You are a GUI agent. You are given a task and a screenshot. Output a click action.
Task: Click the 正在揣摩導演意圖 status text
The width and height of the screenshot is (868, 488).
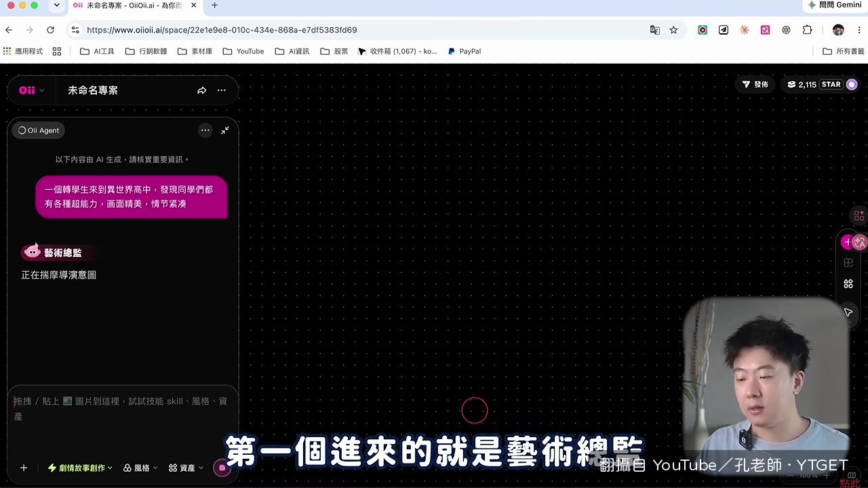(x=58, y=274)
